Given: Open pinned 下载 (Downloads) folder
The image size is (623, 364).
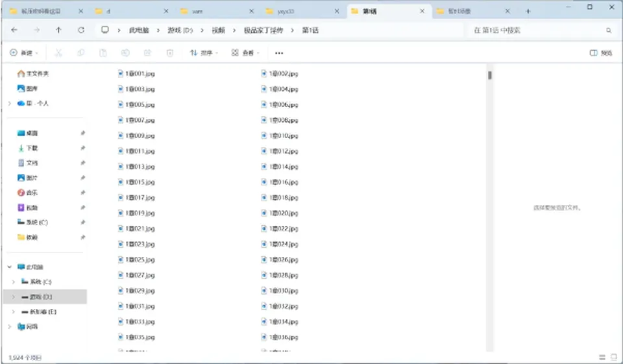Looking at the screenshot, I should (x=27, y=148).
